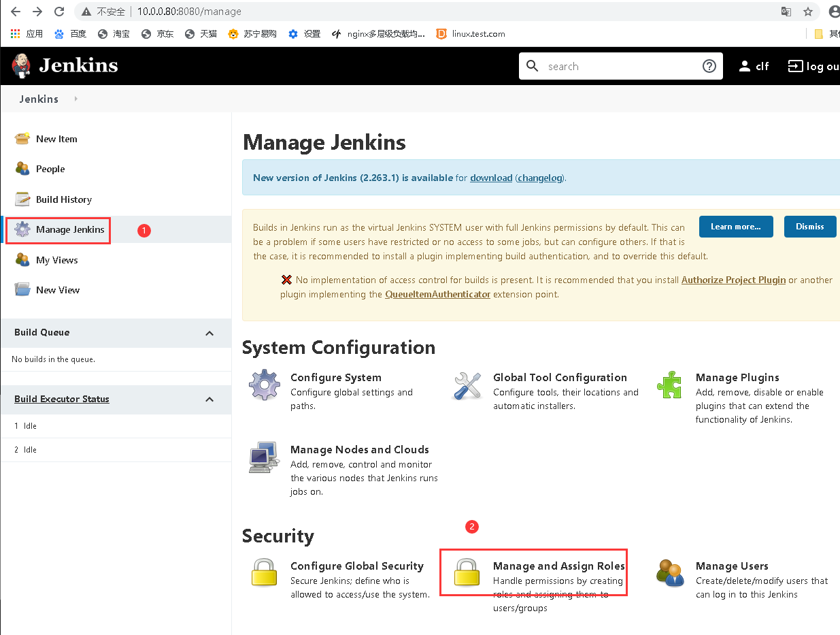Click the My Views sidebar link
The height and width of the screenshot is (635, 840).
coord(57,260)
